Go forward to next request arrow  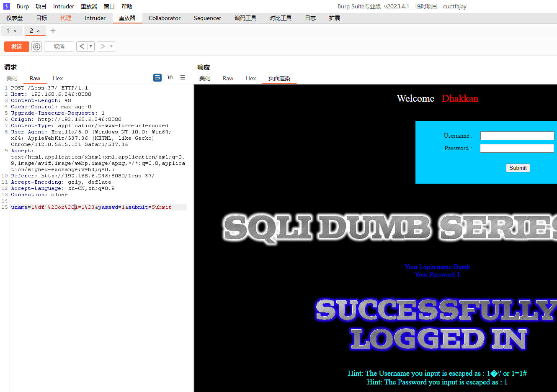click(x=102, y=46)
